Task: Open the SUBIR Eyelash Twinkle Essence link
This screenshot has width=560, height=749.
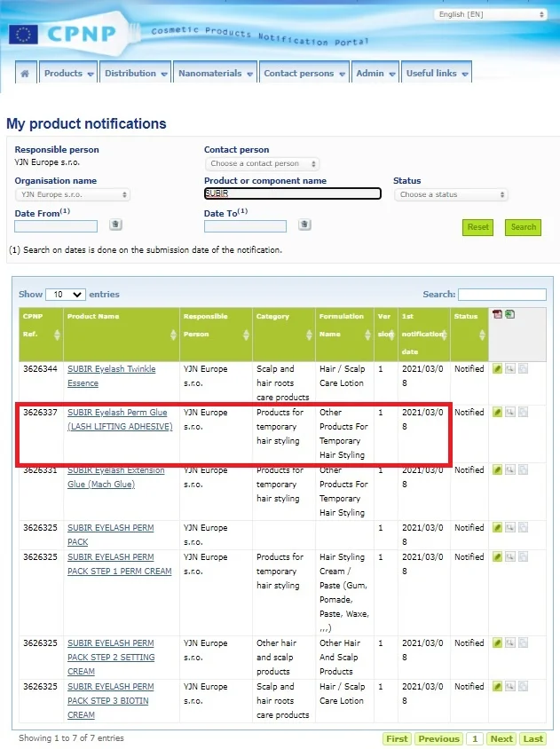Action: click(111, 376)
